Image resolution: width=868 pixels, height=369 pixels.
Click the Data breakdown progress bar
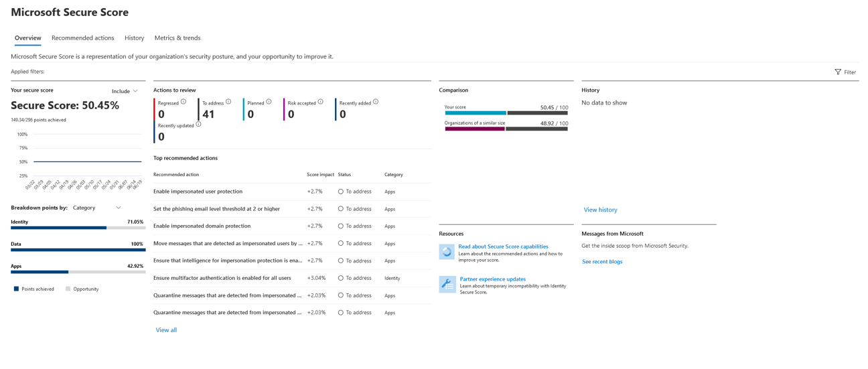[x=78, y=250]
